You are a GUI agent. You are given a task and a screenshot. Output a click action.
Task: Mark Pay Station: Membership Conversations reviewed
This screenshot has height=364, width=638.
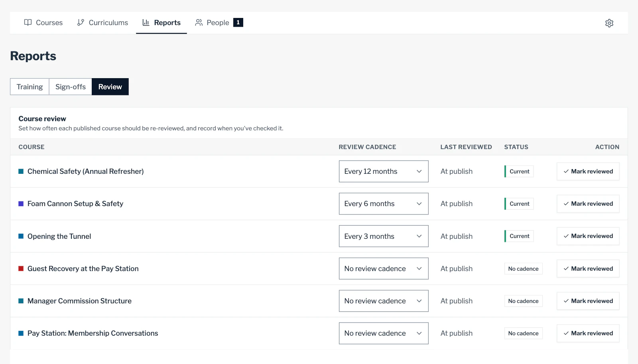point(588,333)
